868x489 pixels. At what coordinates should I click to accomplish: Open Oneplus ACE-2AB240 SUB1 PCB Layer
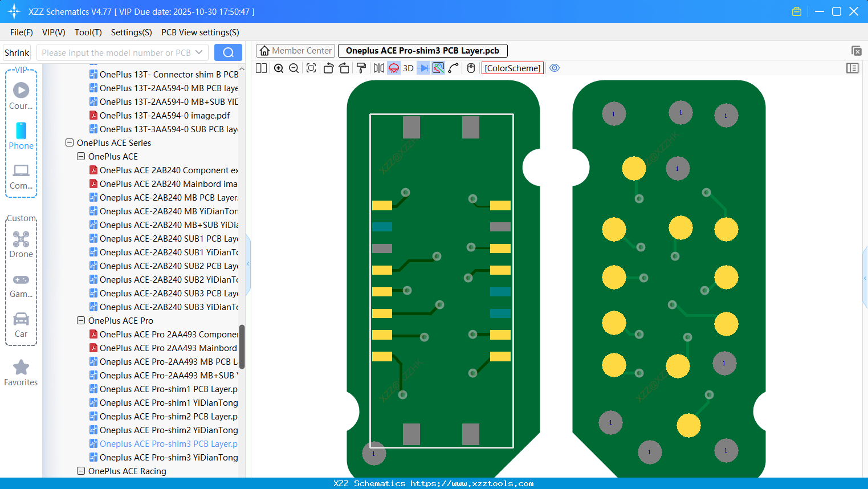coord(164,238)
